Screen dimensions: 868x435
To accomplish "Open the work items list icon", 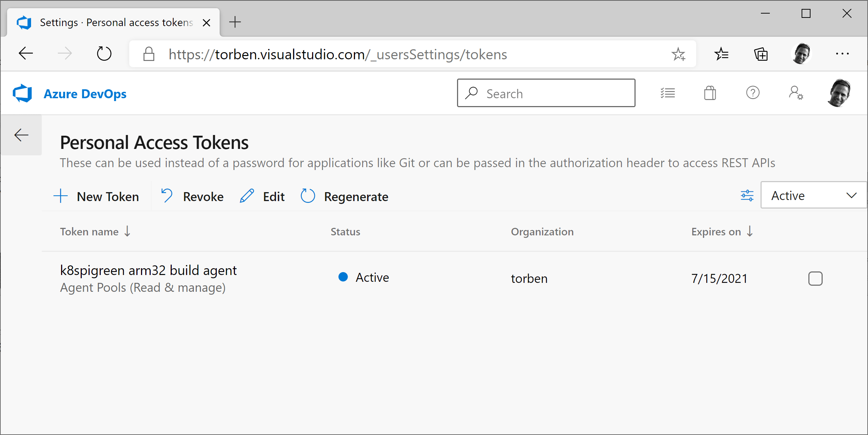I will [x=667, y=93].
